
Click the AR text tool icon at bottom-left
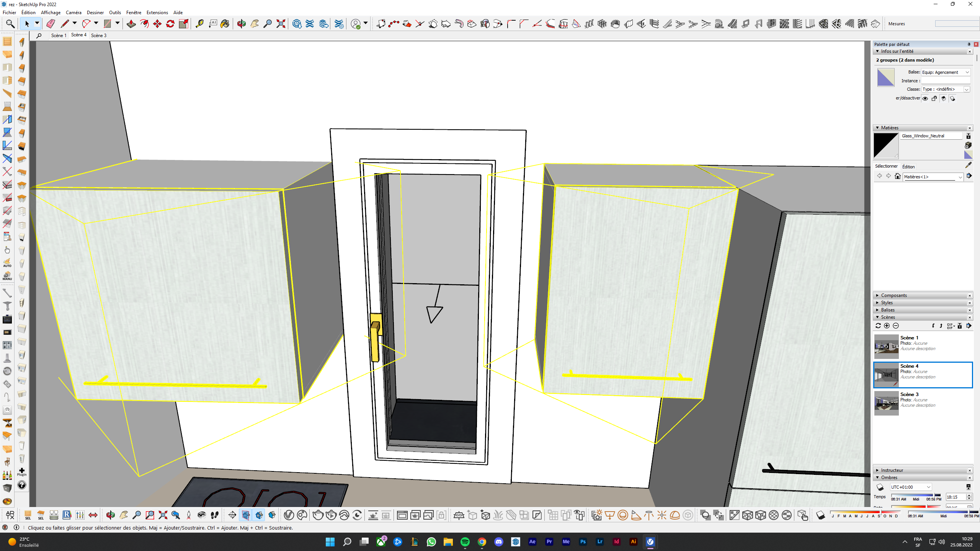(10, 515)
